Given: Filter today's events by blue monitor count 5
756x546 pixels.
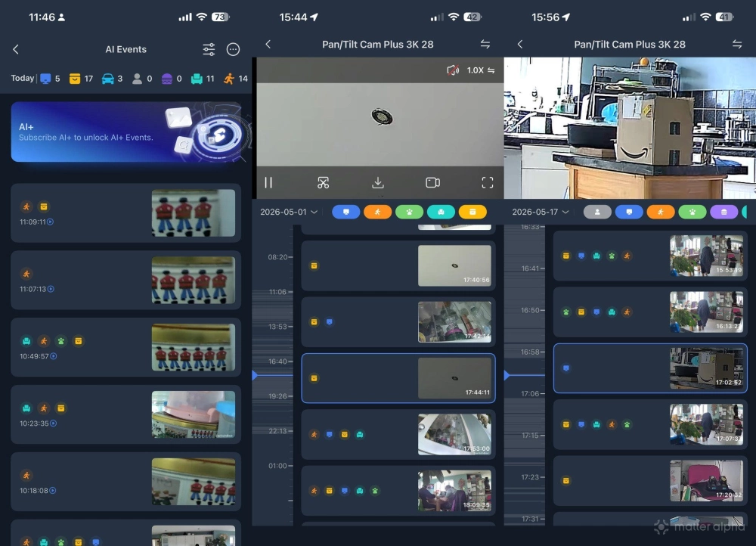Looking at the screenshot, I should coord(50,79).
